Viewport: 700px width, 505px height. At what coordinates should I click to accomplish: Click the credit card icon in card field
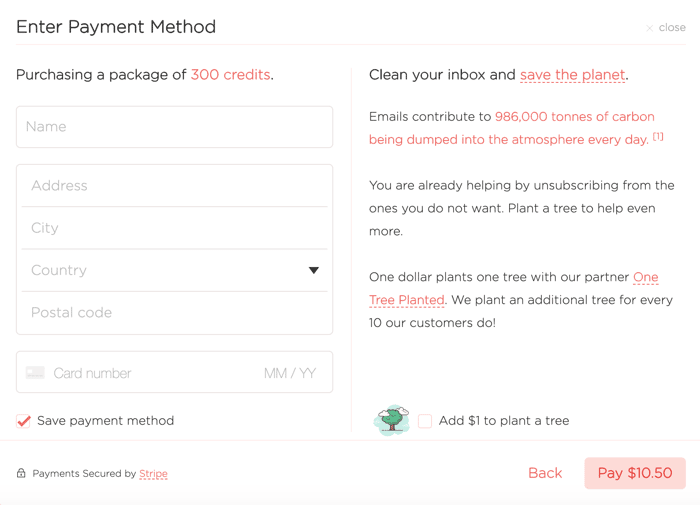[35, 373]
